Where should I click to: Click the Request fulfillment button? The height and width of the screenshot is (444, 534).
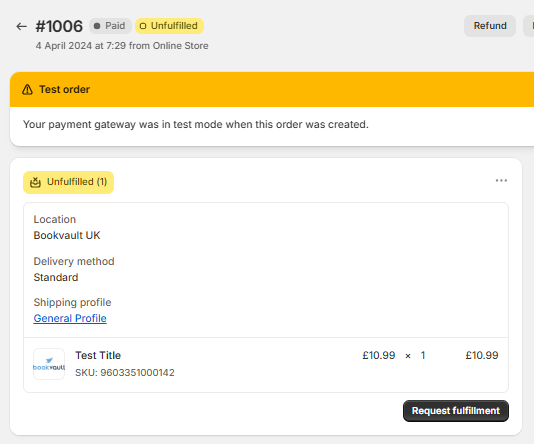pos(456,411)
